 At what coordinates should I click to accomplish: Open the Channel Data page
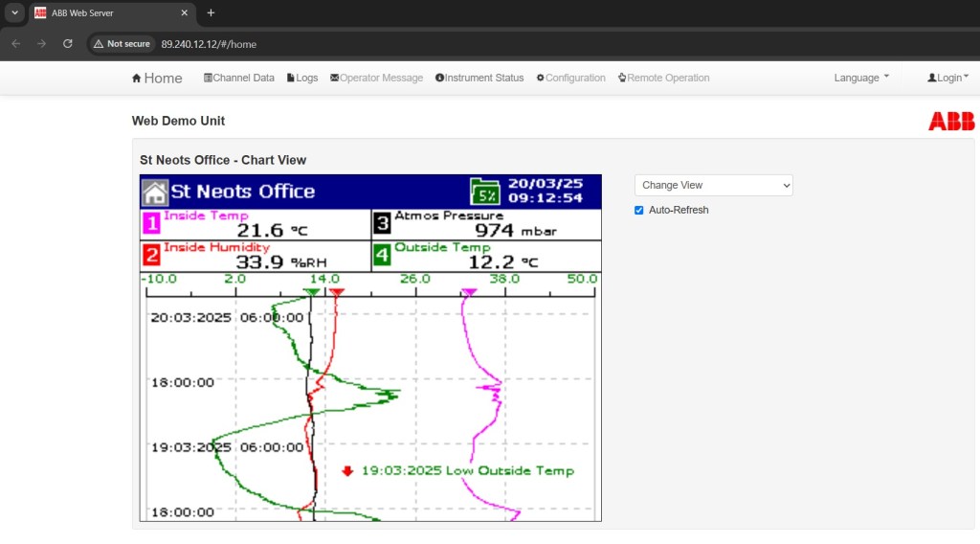pyautogui.click(x=239, y=79)
